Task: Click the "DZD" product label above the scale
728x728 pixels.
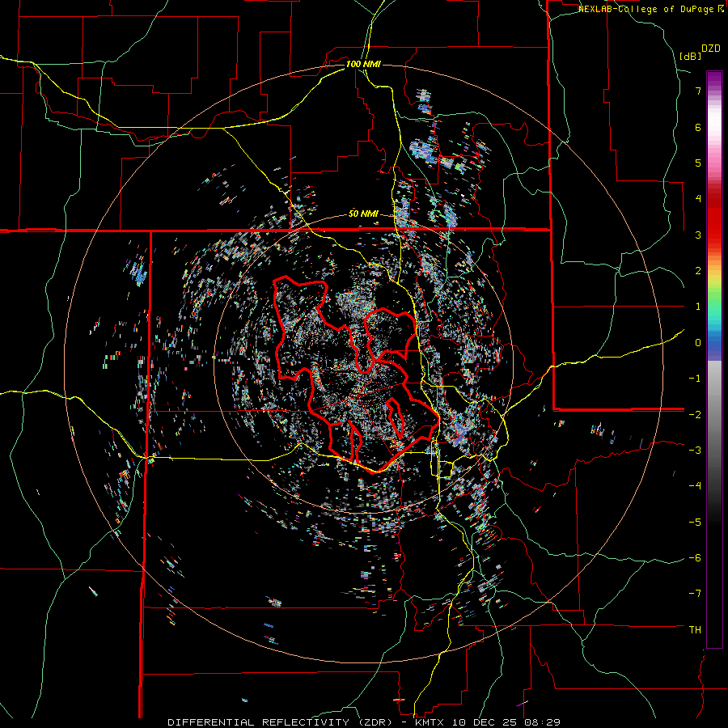Action: click(711, 49)
